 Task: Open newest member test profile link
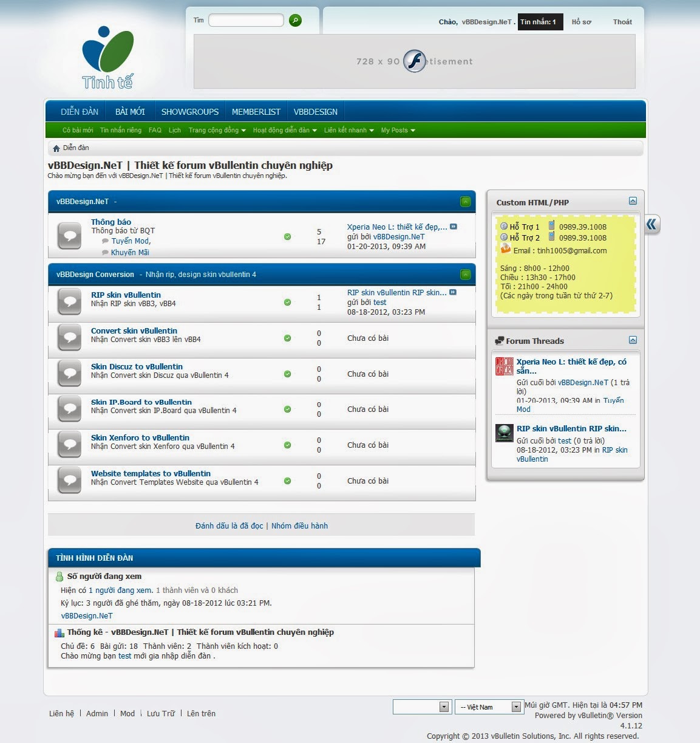(124, 656)
